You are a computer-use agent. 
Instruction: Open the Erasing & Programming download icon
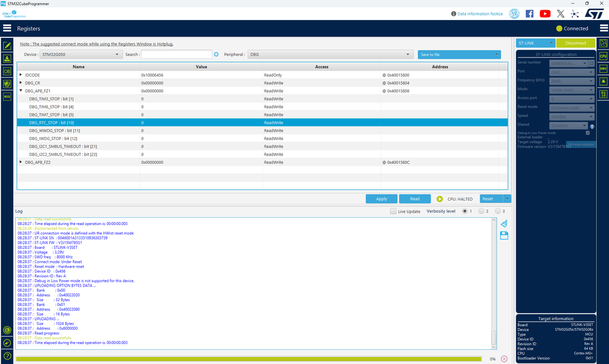[7, 59]
